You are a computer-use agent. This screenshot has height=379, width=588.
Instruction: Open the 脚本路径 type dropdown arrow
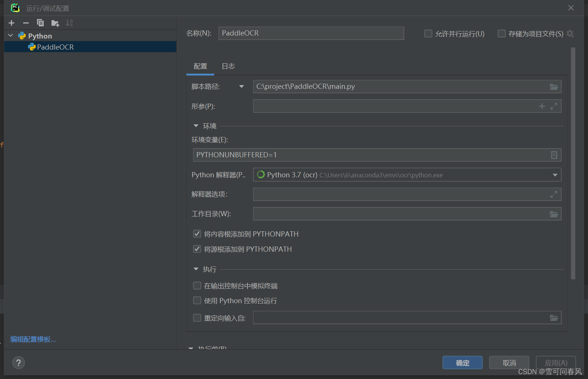click(x=242, y=87)
